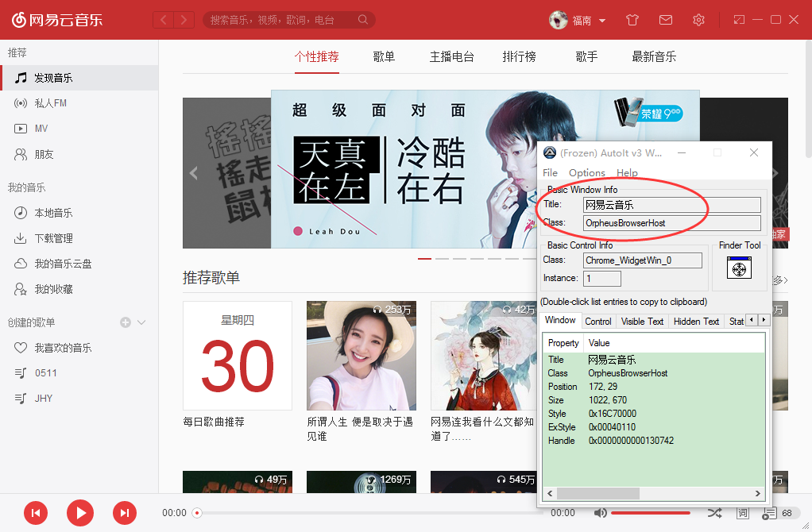This screenshot has height=532, width=812.
Task: Go back using the left navigation arrow
Action: coord(164,20)
